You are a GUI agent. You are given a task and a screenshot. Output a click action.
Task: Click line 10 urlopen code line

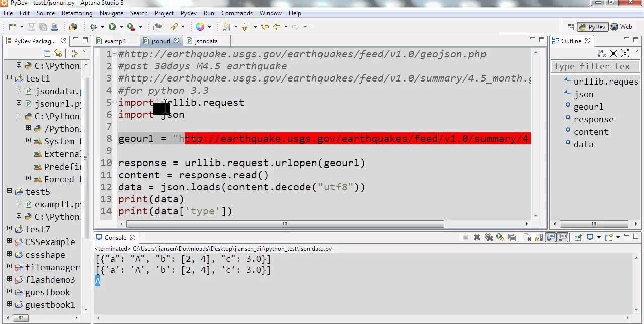click(x=242, y=163)
